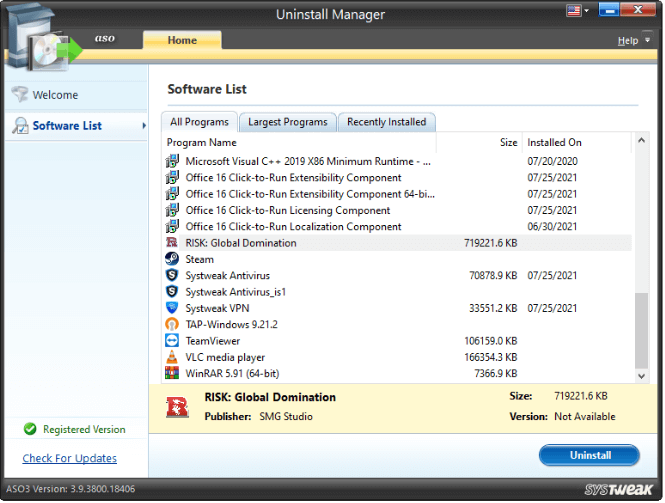Viewport: 665px width, 503px height.
Task: Click the Uninstall button
Action: point(590,455)
